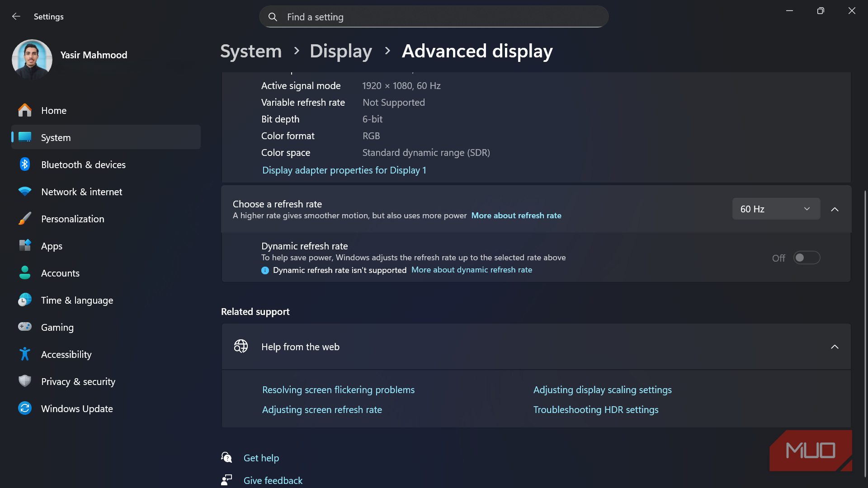Image resolution: width=868 pixels, height=488 pixels.
Task: Click the Help from the web globe icon
Action: click(x=241, y=347)
